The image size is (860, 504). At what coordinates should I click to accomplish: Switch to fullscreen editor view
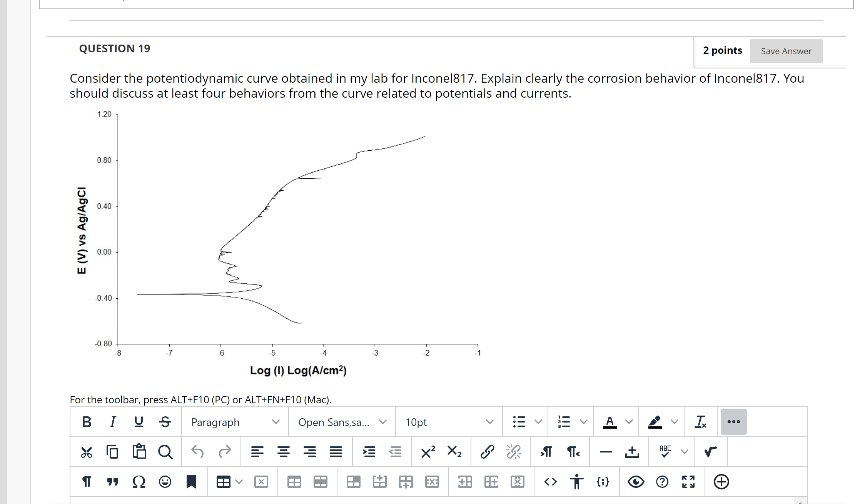[x=689, y=482]
